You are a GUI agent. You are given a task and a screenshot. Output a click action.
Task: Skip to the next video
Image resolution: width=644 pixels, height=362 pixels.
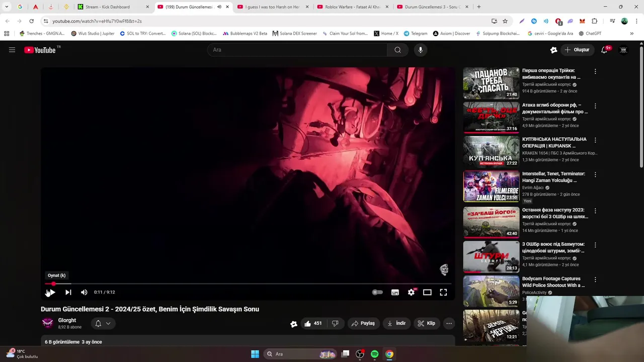click(x=68, y=292)
